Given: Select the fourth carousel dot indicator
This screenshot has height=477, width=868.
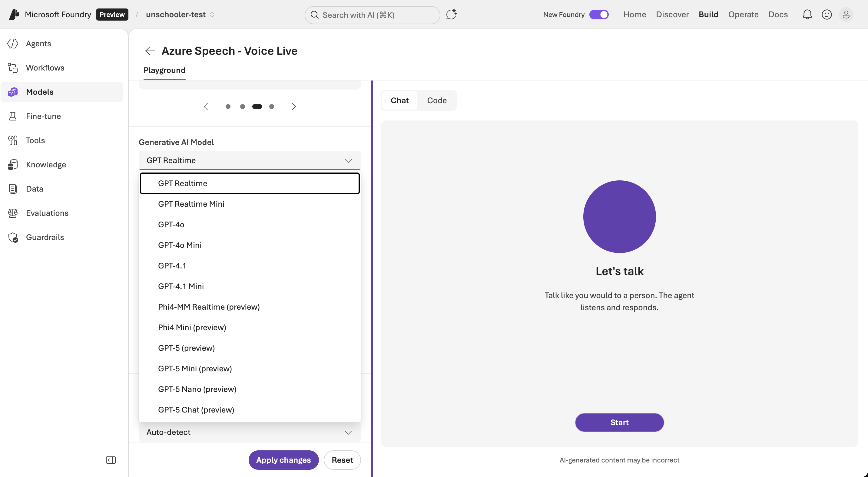Looking at the screenshot, I should point(272,107).
